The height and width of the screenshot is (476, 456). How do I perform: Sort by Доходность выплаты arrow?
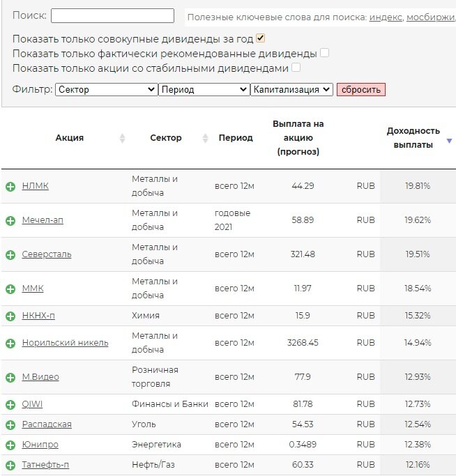pos(449,141)
